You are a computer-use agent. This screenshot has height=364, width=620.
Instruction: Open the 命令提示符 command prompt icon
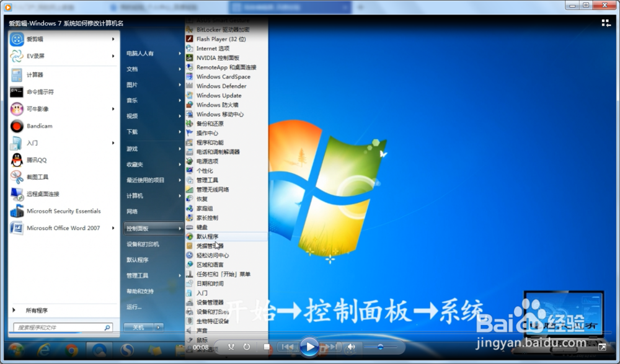[17, 92]
